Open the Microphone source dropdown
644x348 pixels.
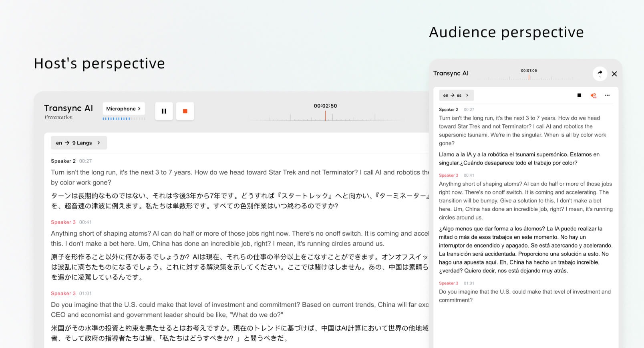tap(124, 108)
